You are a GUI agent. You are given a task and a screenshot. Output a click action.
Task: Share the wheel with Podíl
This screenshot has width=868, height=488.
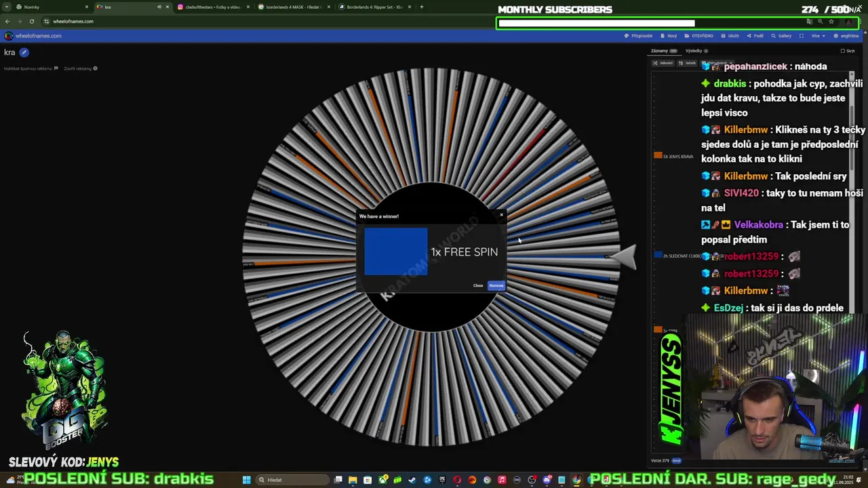pyautogui.click(x=755, y=36)
